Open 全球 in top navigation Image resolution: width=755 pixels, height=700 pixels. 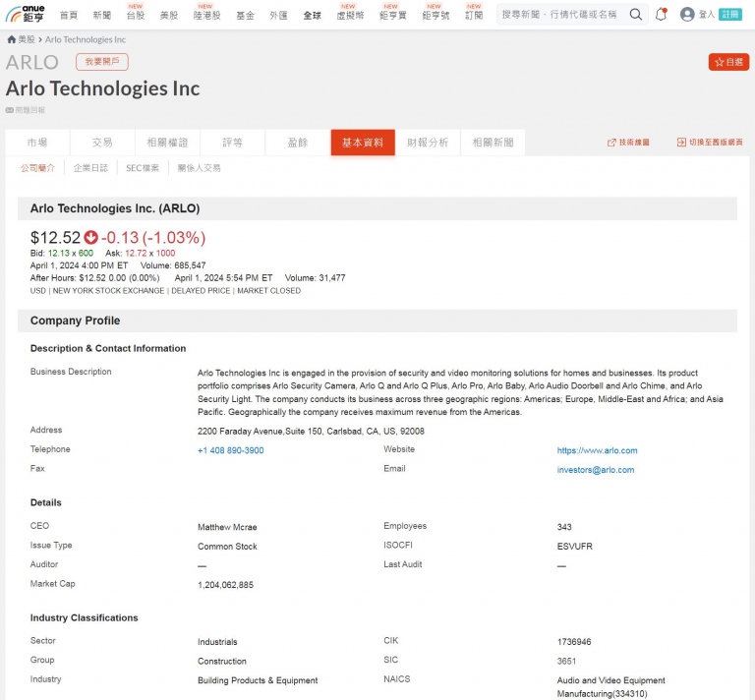coord(312,16)
